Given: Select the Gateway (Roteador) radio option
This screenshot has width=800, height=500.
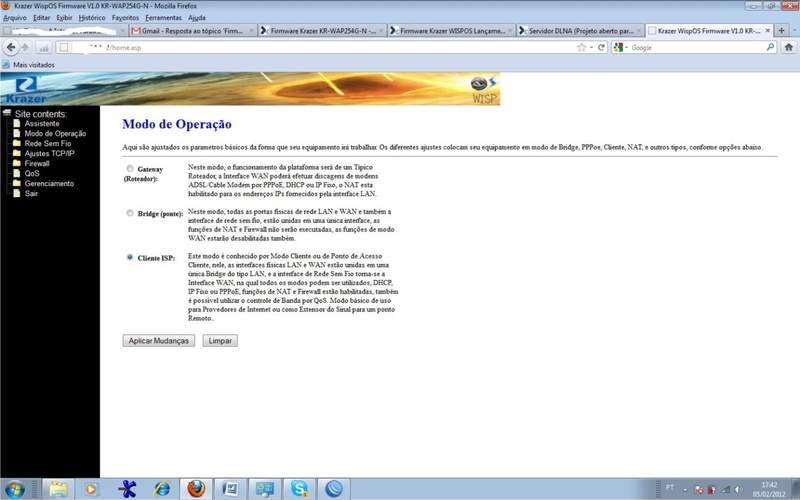Looking at the screenshot, I should click(130, 168).
